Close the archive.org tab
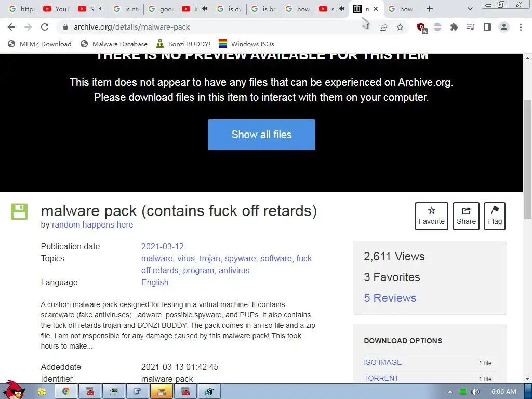Screen dimensions: 532x399 click(x=376, y=9)
